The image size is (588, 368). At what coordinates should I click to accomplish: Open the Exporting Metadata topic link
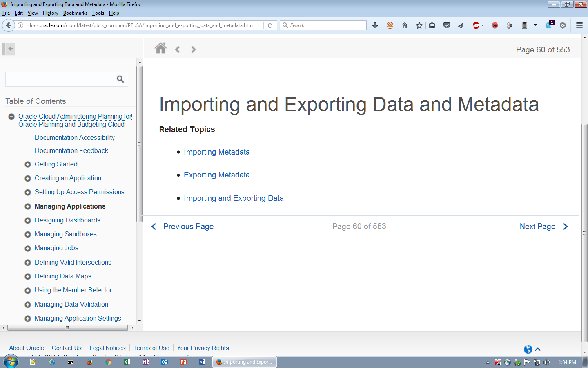click(x=216, y=175)
